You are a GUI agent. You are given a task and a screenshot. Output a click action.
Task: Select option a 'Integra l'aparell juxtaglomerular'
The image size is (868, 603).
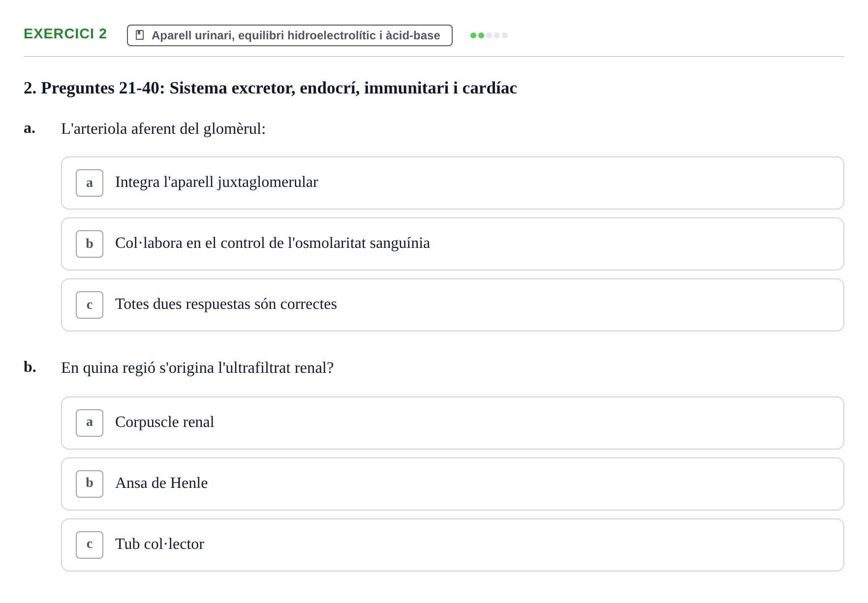coord(452,183)
